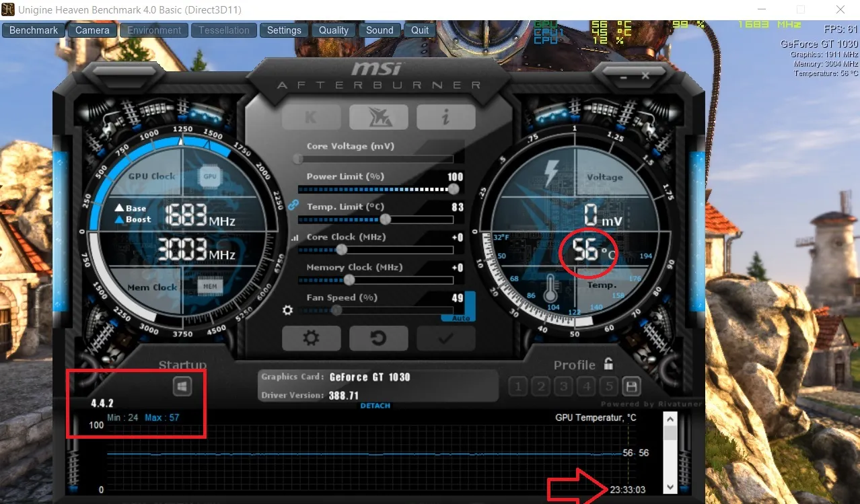The image size is (860, 504).
Task: Click the link icon beside Temp. Limit
Action: click(293, 204)
